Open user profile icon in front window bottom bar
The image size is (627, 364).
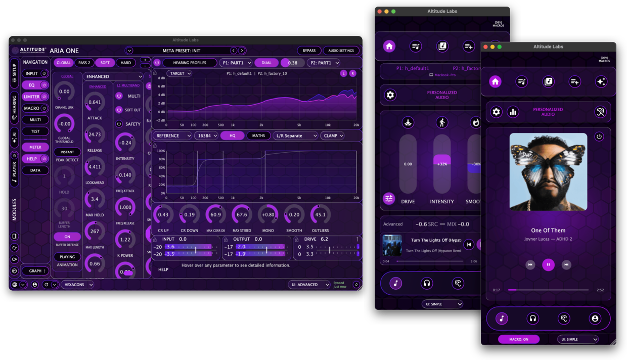point(595,318)
